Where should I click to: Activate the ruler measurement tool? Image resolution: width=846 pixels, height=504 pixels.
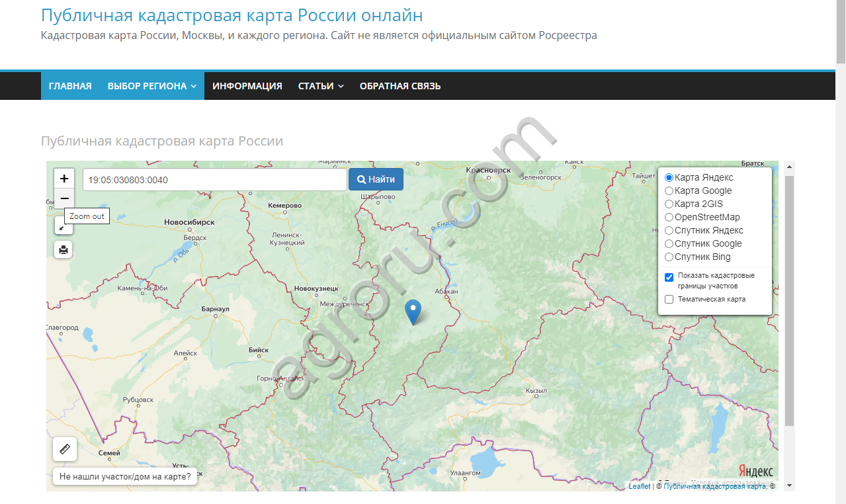pyautogui.click(x=65, y=449)
